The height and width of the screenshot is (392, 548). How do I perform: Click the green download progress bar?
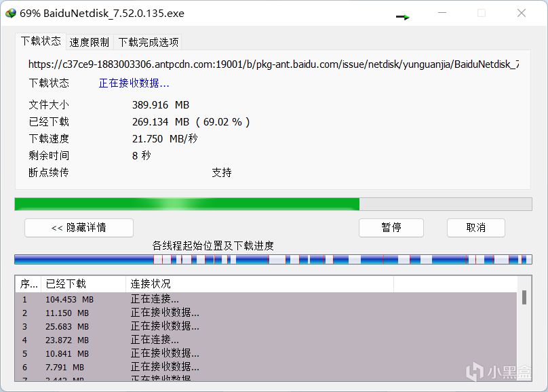[x=273, y=204]
